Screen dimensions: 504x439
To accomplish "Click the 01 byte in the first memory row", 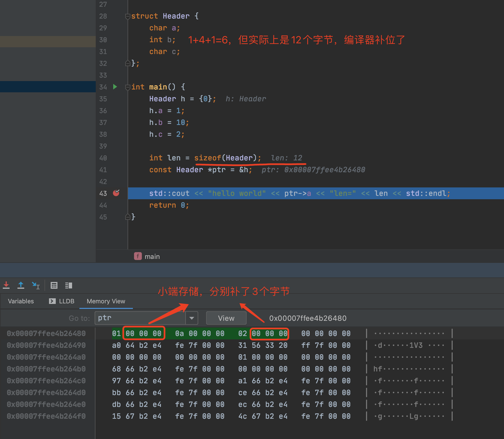I will (116, 333).
